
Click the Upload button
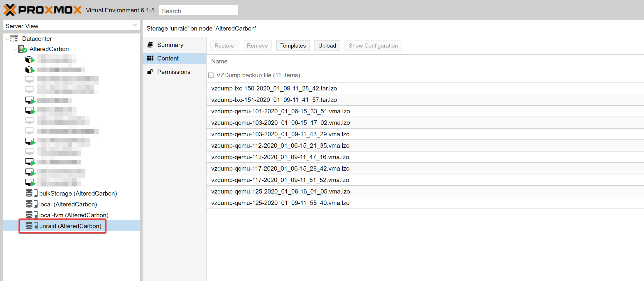327,46
